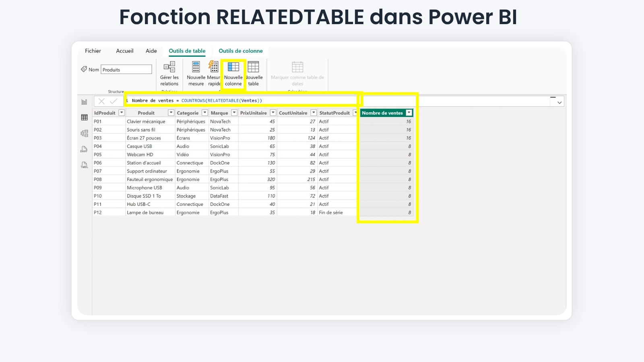The height and width of the screenshot is (362, 644).
Task: Select Marquer comme table de dates
Action: (297, 74)
